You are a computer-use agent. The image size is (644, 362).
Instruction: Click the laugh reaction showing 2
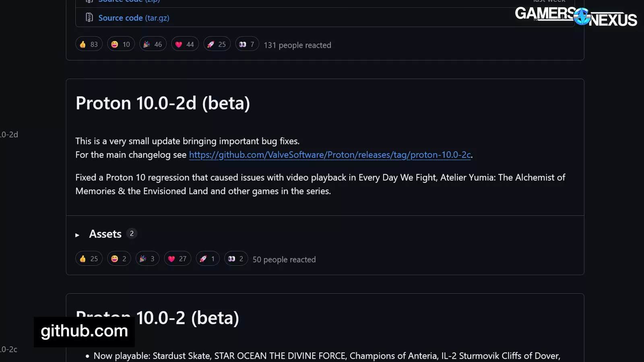click(119, 259)
